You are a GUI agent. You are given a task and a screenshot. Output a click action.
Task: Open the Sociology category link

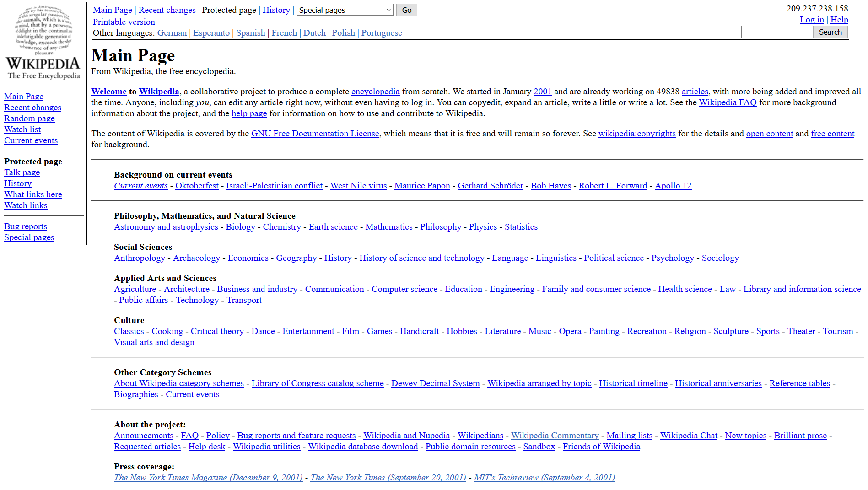coord(720,258)
